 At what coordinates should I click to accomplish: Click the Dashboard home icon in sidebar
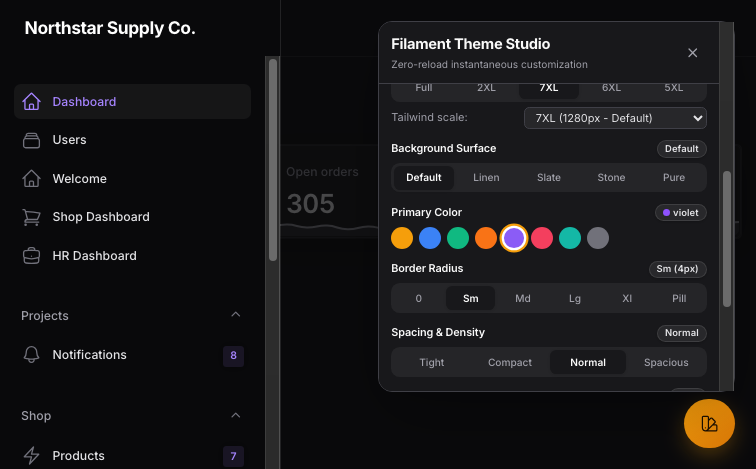31,102
